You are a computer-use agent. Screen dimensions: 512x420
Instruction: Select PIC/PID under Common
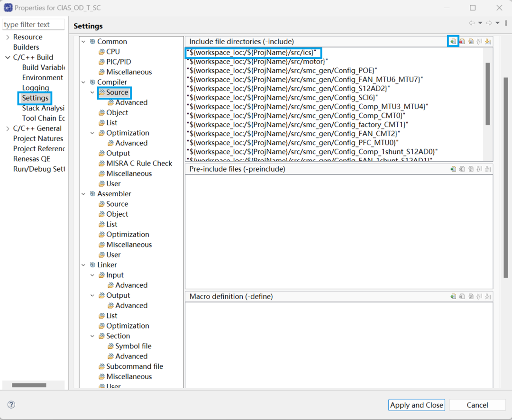tap(119, 62)
